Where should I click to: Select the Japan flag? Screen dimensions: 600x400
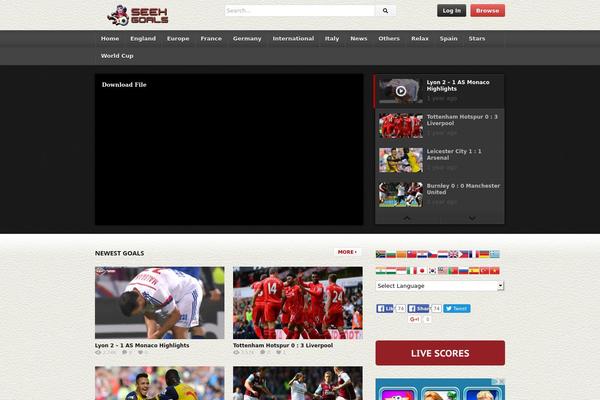point(422,271)
